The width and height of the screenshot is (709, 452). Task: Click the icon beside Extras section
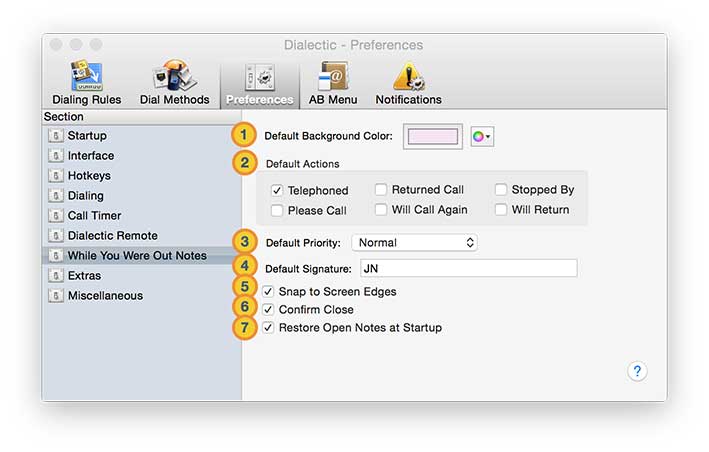pyautogui.click(x=56, y=275)
